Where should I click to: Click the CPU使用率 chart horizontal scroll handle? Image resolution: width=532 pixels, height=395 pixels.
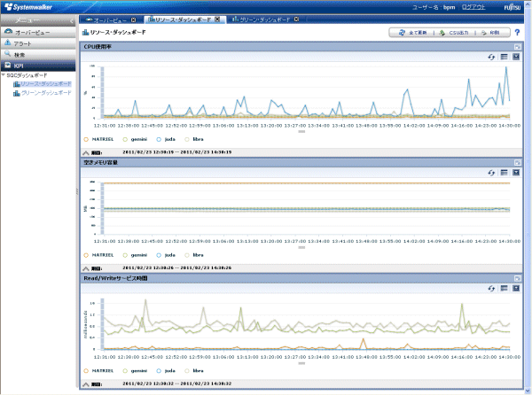[x=301, y=132]
